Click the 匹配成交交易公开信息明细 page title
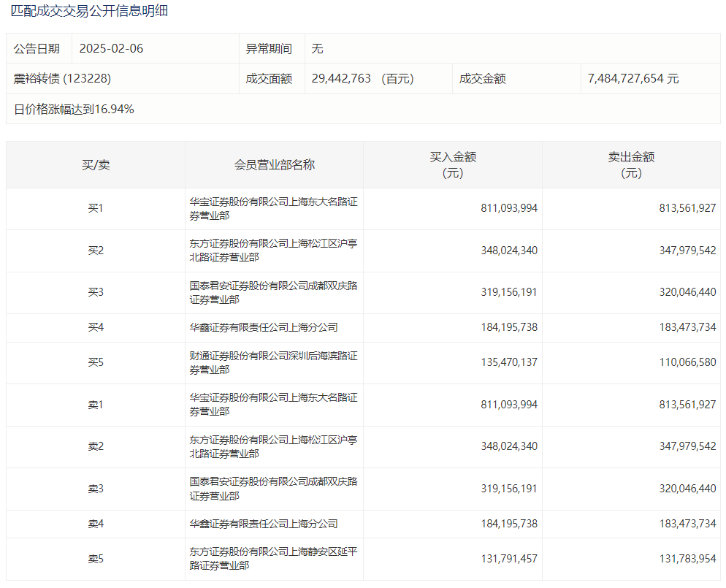Image resolution: width=726 pixels, height=588 pixels. click(89, 12)
